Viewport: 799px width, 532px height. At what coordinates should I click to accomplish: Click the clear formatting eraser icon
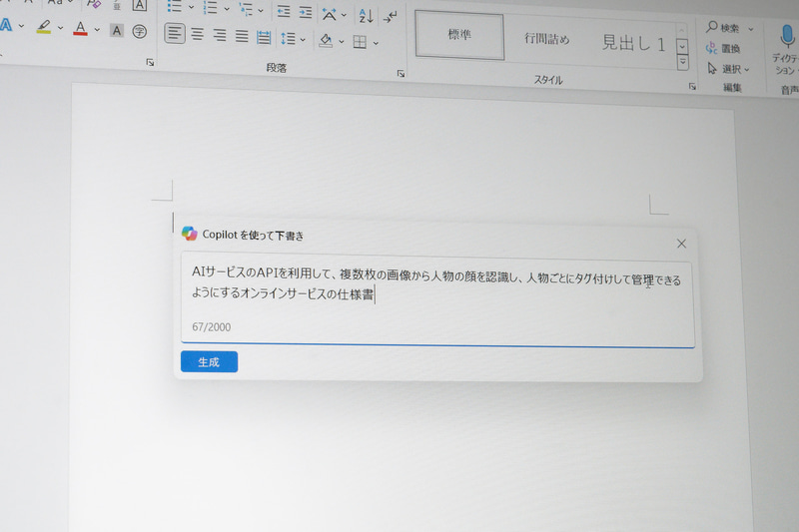pyautogui.click(x=94, y=4)
